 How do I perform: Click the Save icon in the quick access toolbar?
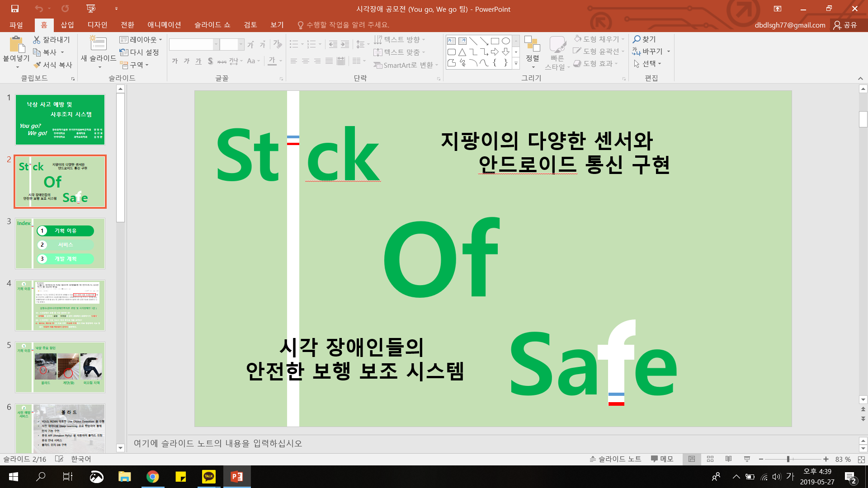click(15, 9)
